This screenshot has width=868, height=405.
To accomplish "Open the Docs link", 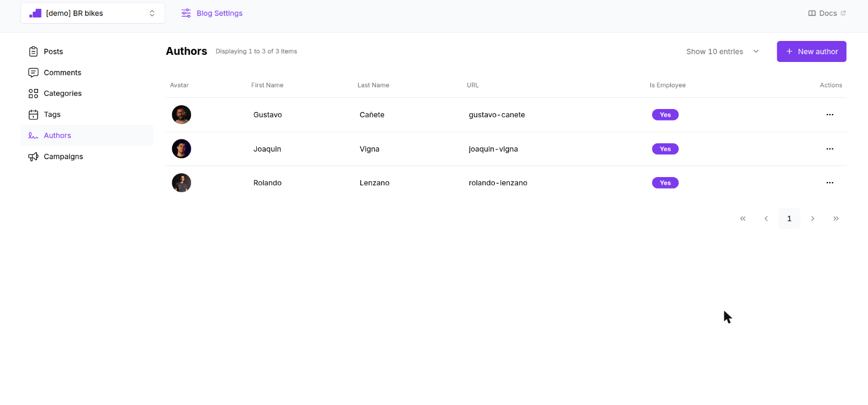I will 827,13.
